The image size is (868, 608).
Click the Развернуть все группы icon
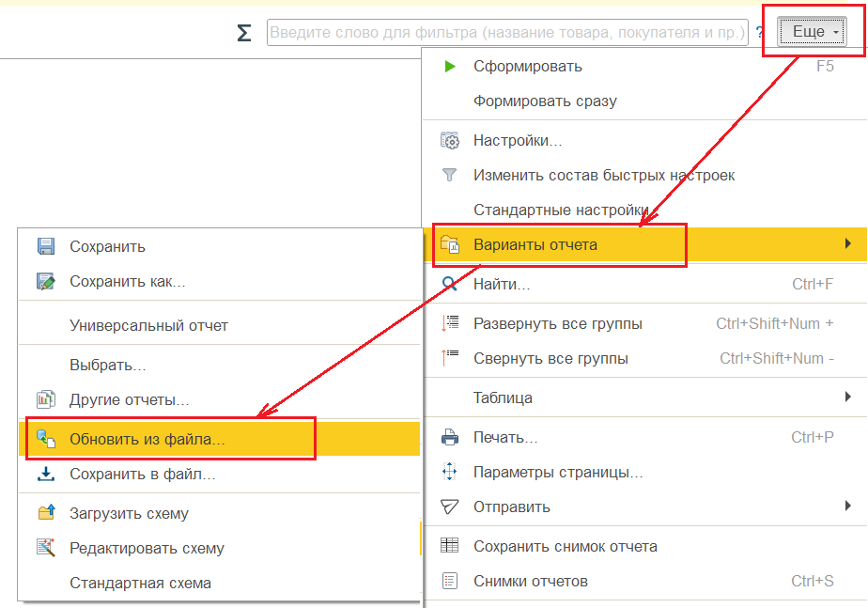[x=450, y=324]
